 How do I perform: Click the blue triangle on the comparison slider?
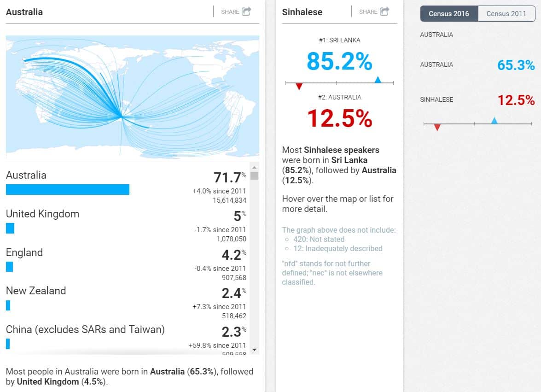click(494, 121)
